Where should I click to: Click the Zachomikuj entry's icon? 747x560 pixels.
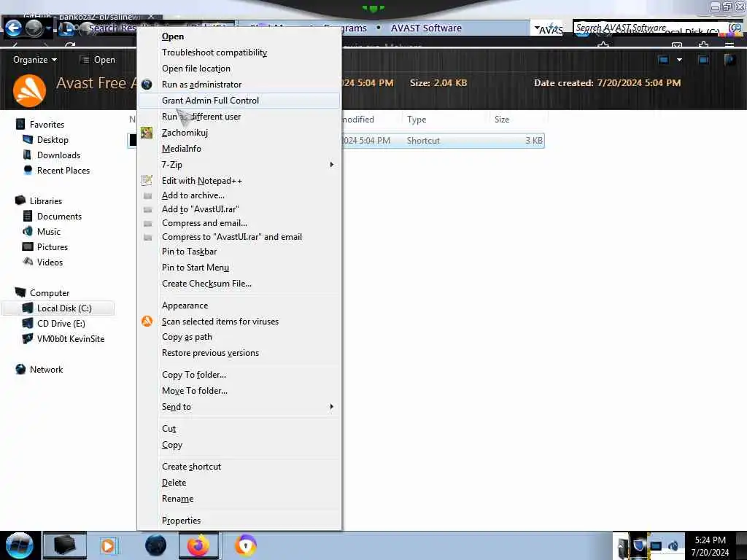(147, 133)
